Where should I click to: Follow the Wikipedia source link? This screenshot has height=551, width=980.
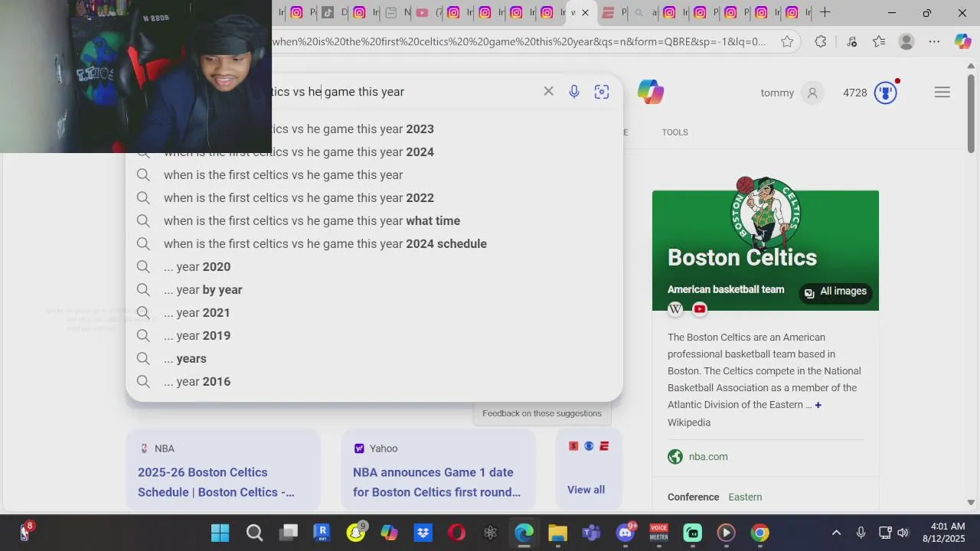coord(689,422)
